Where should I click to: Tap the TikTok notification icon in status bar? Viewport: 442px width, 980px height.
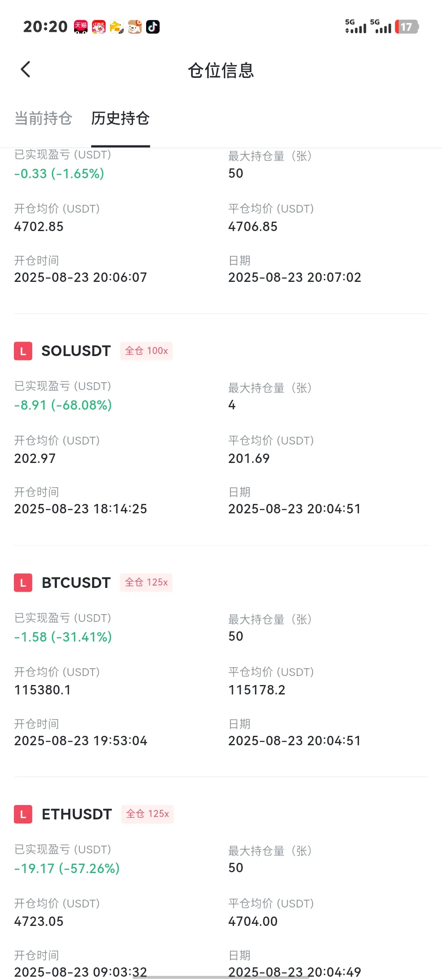pos(153,27)
